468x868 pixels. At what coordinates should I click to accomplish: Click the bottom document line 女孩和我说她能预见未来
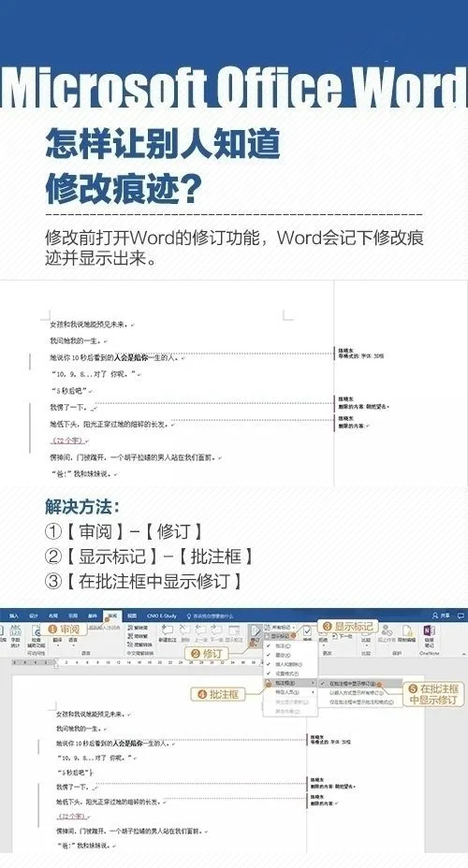point(92,714)
